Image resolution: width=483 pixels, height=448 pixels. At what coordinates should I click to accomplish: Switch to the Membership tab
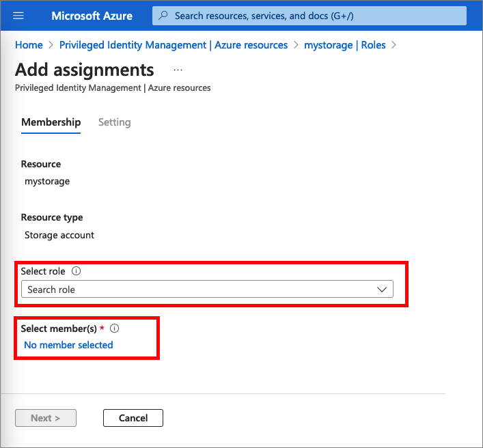pos(51,122)
